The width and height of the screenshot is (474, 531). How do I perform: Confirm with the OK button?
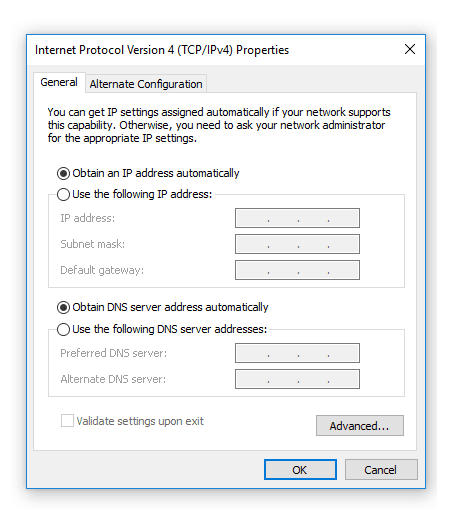point(300,470)
